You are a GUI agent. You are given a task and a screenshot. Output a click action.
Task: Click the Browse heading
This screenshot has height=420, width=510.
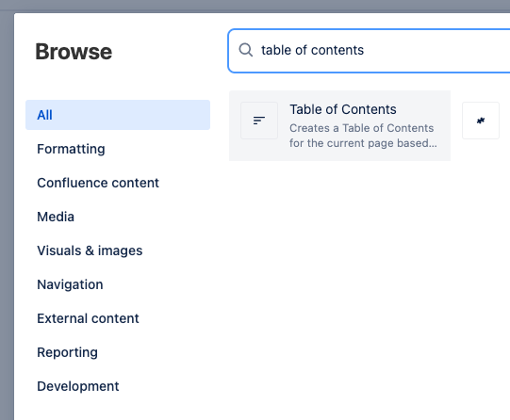pyautogui.click(x=74, y=52)
